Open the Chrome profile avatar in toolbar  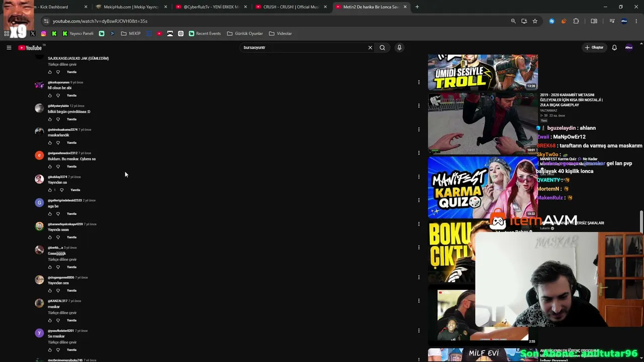coord(624,21)
